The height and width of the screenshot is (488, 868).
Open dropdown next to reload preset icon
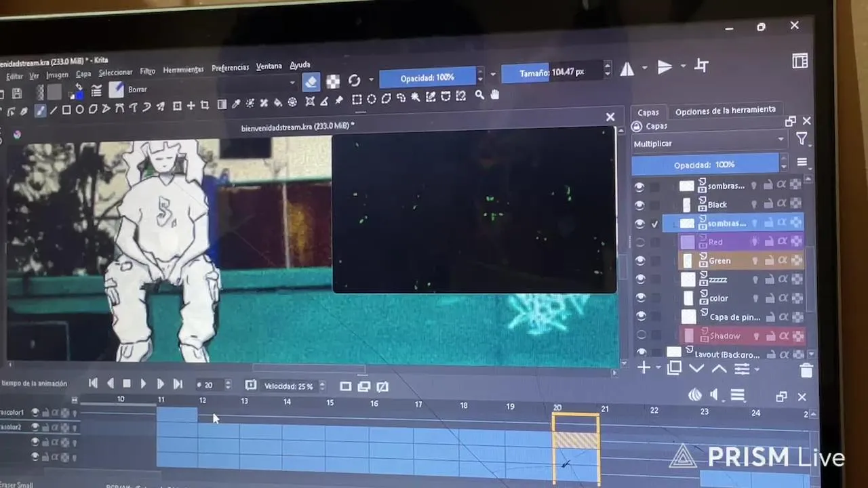371,80
